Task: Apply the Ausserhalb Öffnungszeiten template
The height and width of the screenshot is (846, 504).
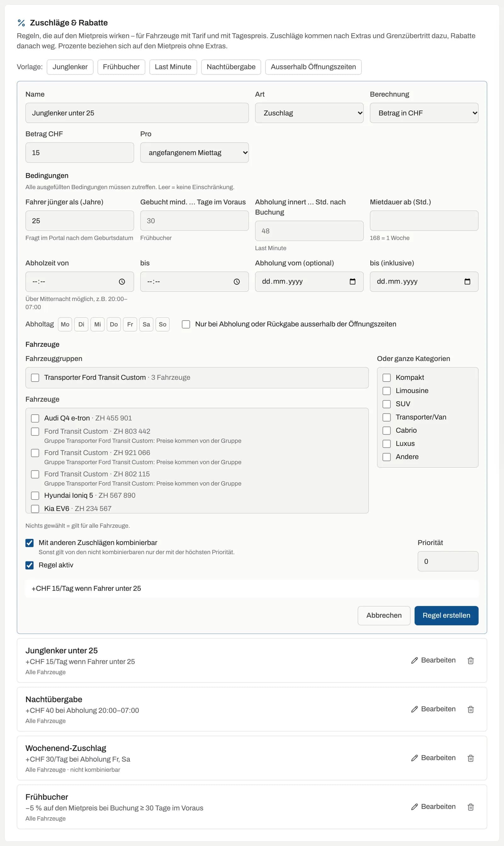Action: 313,67
